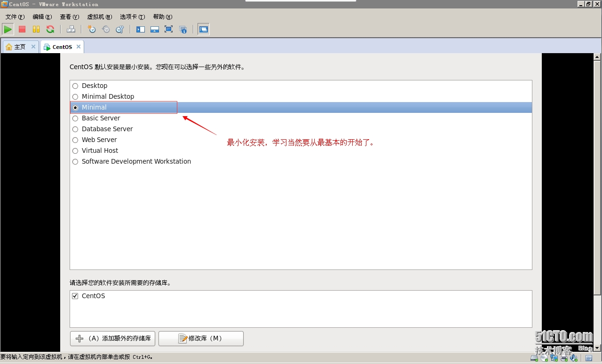Take a snapshot with the clock-star icon
602x364 pixels.
pyautogui.click(x=92, y=29)
